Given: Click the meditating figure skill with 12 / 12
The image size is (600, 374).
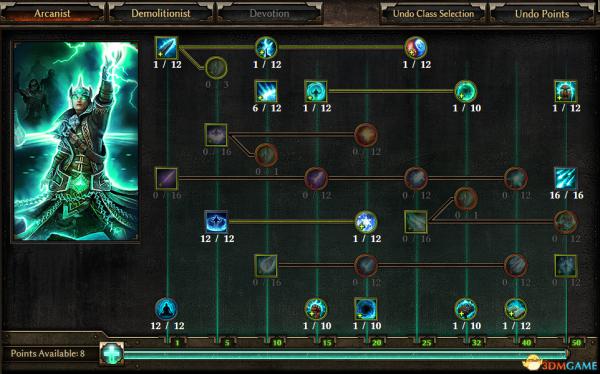Looking at the screenshot, I should coord(166,309).
